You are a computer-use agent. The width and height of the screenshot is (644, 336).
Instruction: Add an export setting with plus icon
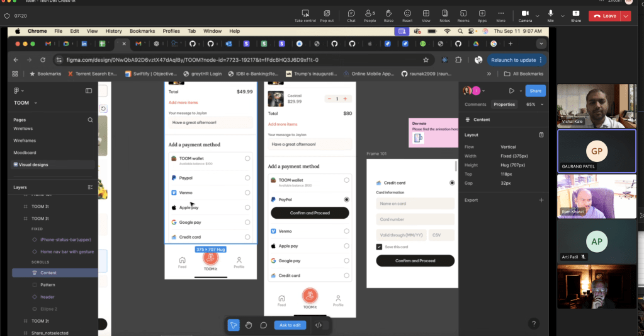(x=541, y=200)
